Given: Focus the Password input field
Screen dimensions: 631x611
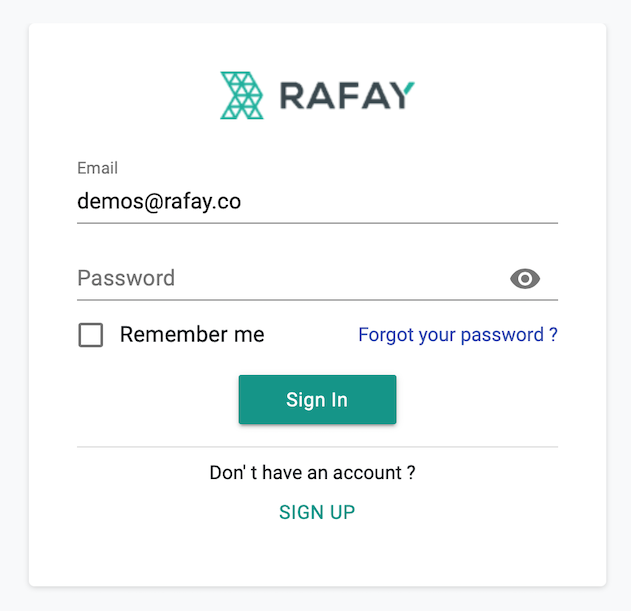Looking at the screenshot, I should coord(290,279).
